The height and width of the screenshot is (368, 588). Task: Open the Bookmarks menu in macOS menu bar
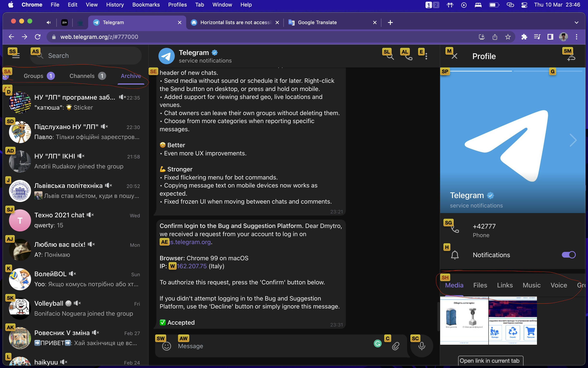(x=146, y=5)
